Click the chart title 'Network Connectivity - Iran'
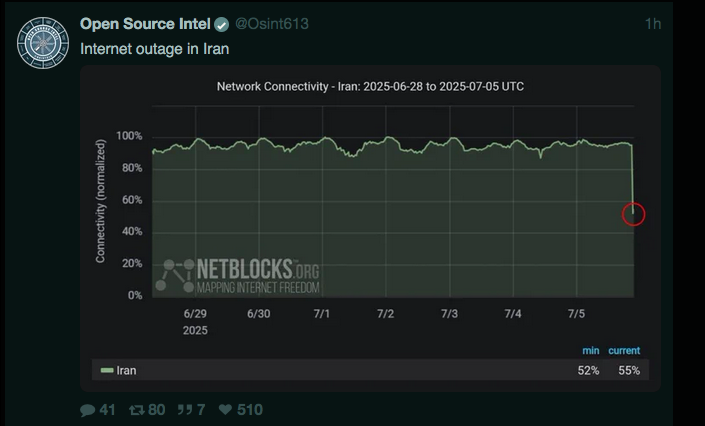The image size is (705, 426). pyautogui.click(x=370, y=86)
